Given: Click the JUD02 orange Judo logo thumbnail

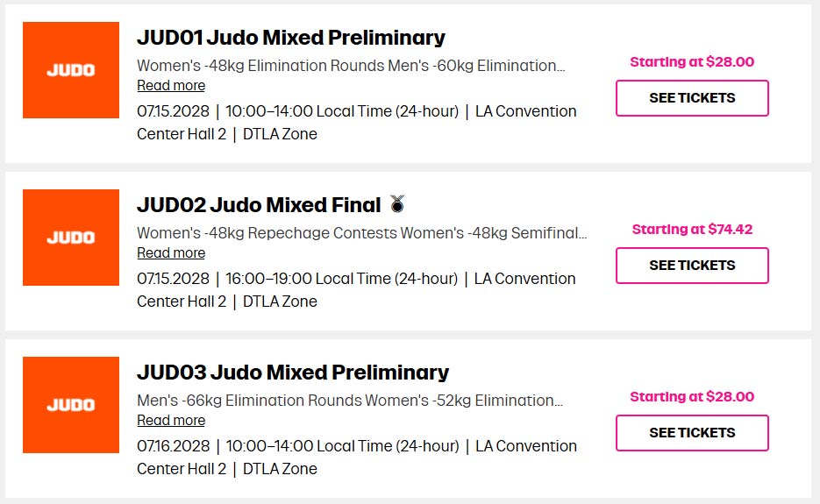Looking at the screenshot, I should click(71, 238).
